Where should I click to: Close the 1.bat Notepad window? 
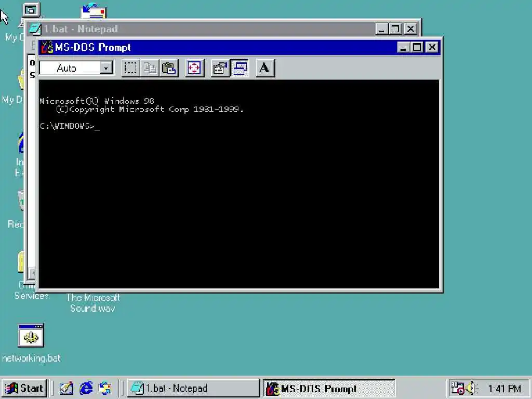point(410,29)
